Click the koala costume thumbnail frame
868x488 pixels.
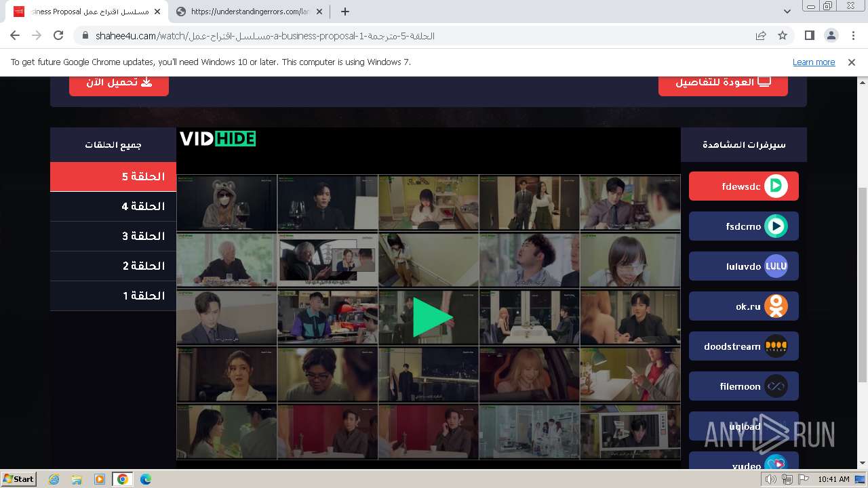tap(227, 203)
